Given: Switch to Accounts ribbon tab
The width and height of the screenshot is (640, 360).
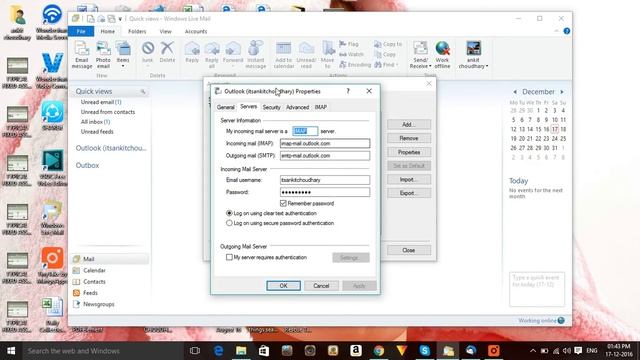Looking at the screenshot, I should point(196,31).
